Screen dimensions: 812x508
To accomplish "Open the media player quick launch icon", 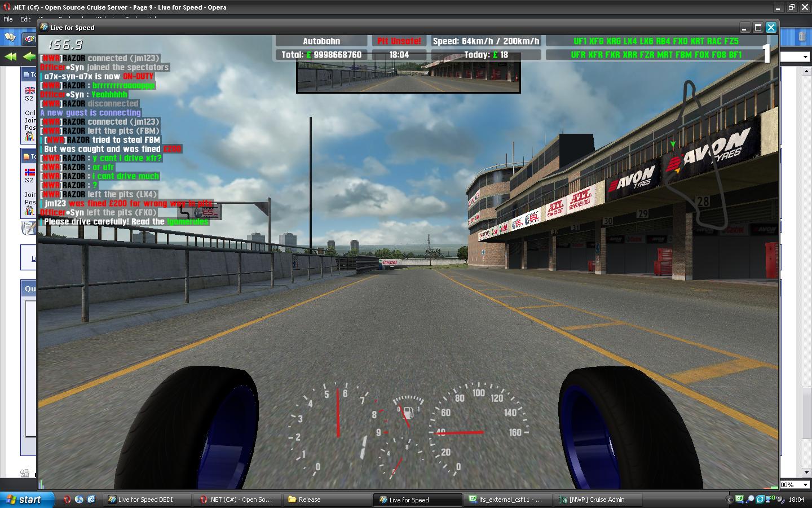I will (x=79, y=500).
